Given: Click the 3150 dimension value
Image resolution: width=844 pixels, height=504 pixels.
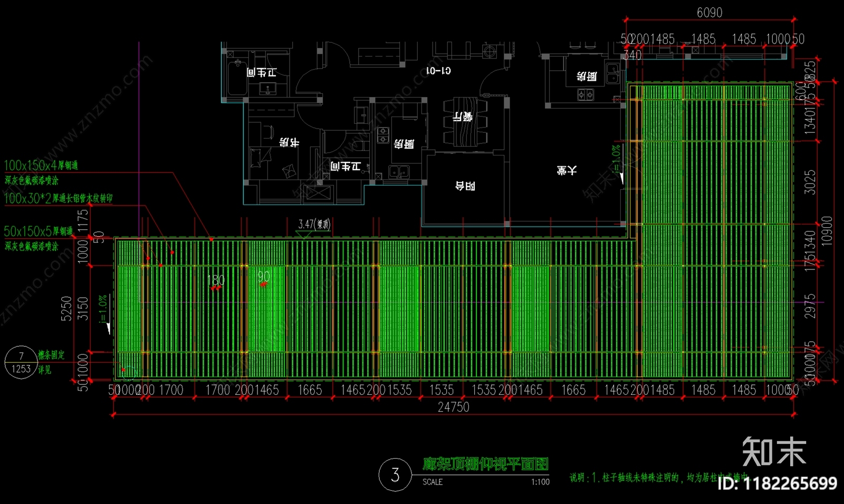Looking at the screenshot, I should click(83, 308).
